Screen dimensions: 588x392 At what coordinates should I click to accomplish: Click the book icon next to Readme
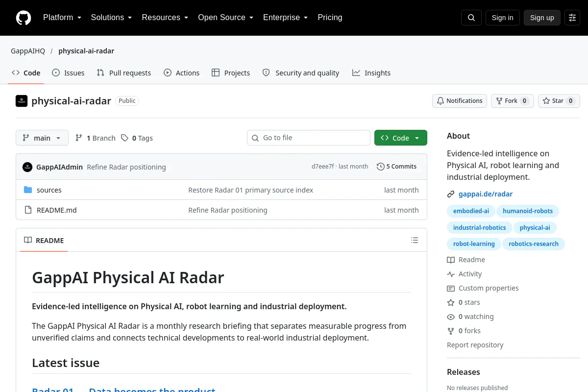pos(451,260)
